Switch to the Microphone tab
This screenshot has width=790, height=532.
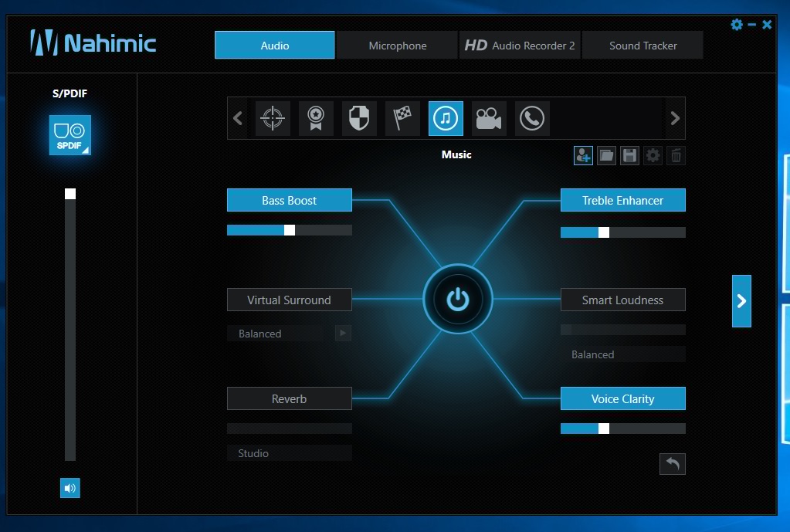point(397,46)
